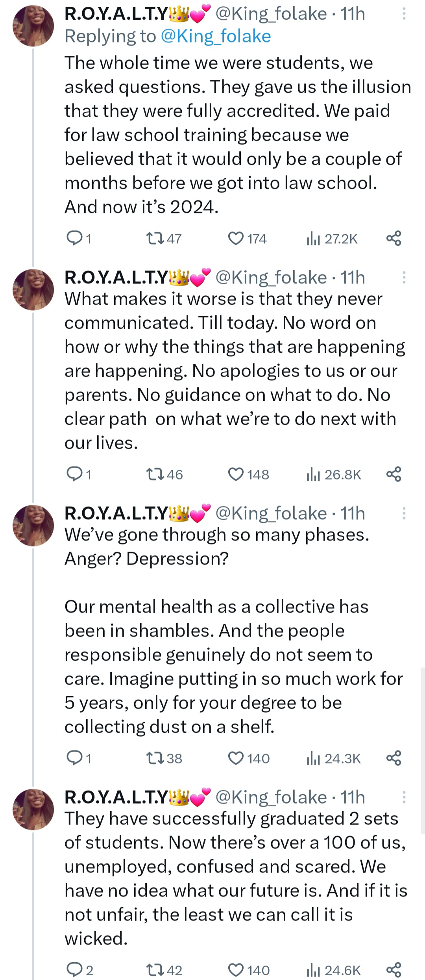Open three-dot menu on 'so many phases' tweet
The width and height of the screenshot is (425, 980).
click(404, 513)
